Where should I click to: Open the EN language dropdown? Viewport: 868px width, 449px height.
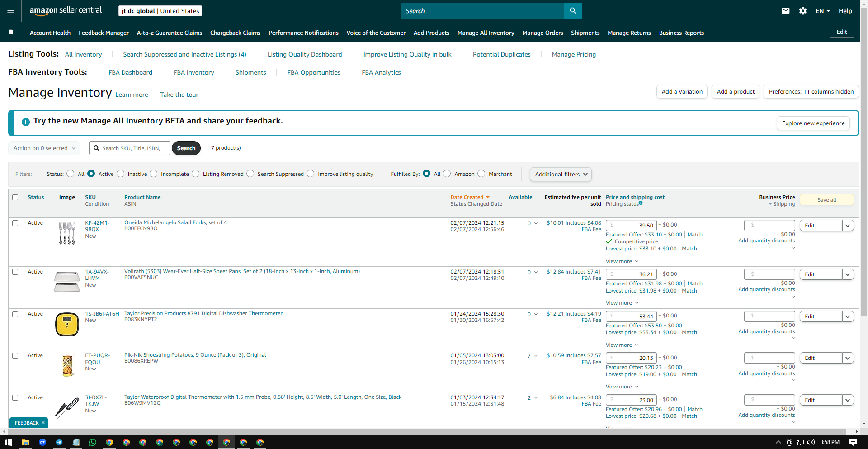[823, 11]
